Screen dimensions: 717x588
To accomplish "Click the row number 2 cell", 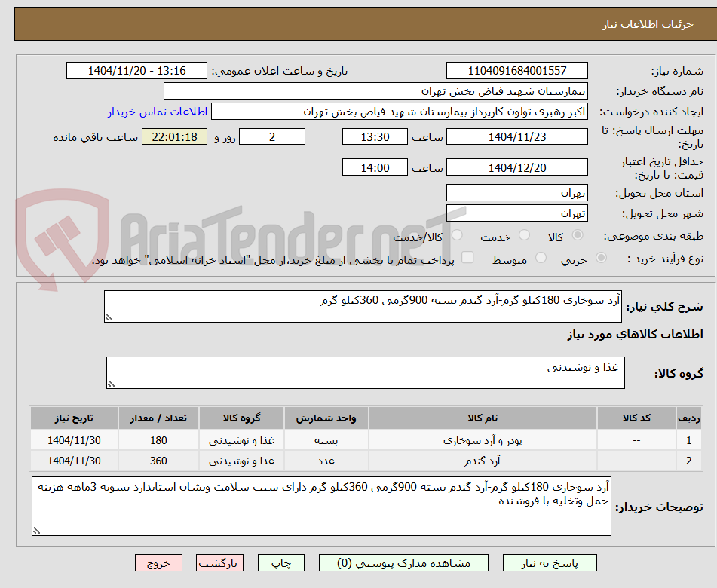I will tap(688, 461).
